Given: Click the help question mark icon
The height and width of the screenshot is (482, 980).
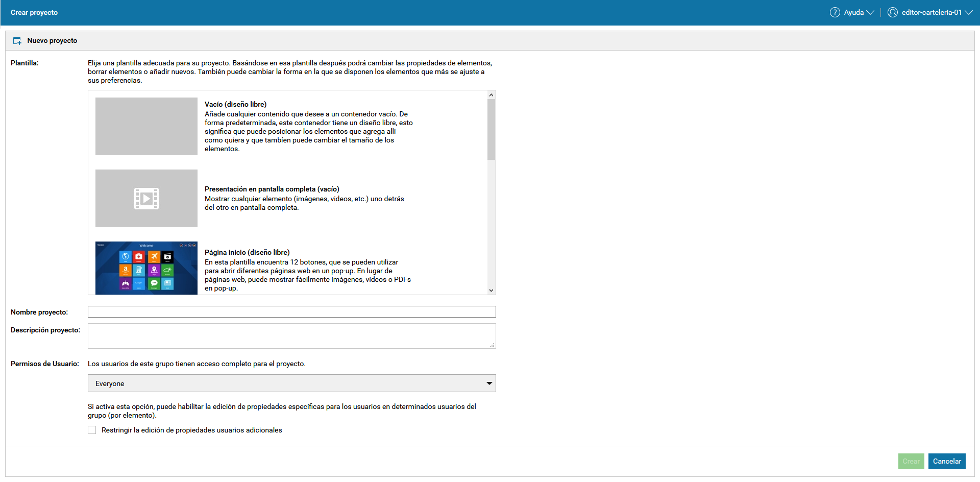Looking at the screenshot, I should click(x=835, y=12).
